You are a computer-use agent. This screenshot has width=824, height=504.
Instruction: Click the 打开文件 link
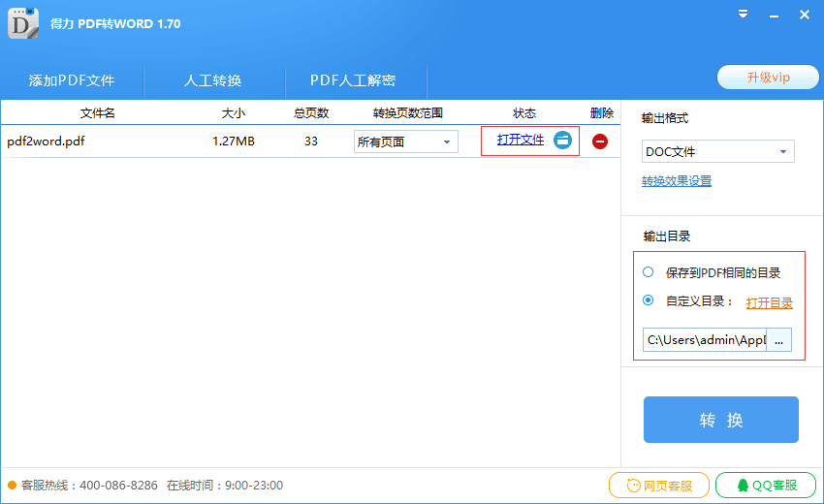click(521, 140)
